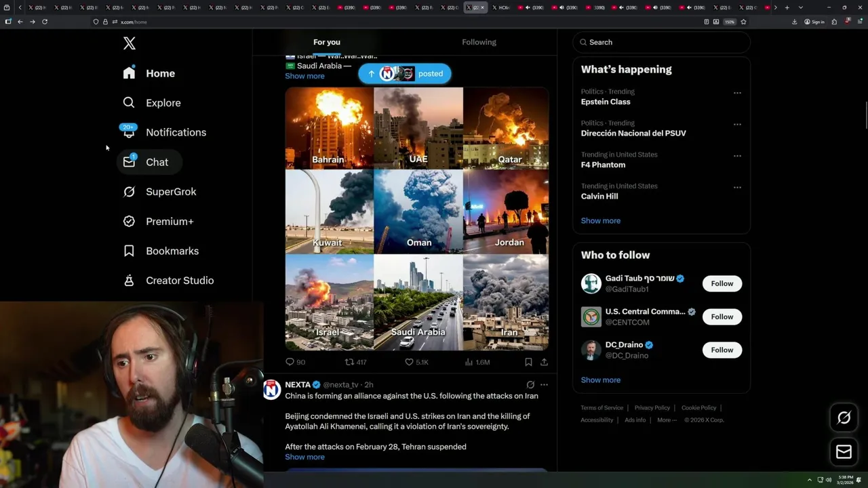868x488 pixels.
Task: Click NEXTA profile avatar
Action: coord(272,390)
